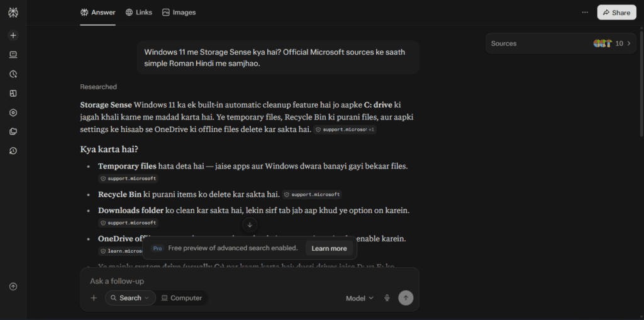
Task: Click the Ask a follow-up input field
Action: click(249, 281)
